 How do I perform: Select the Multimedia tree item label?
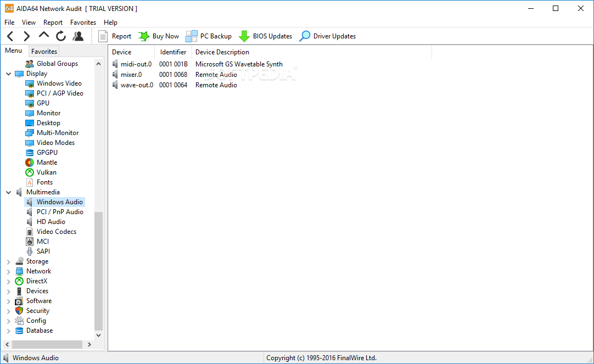pyautogui.click(x=43, y=192)
